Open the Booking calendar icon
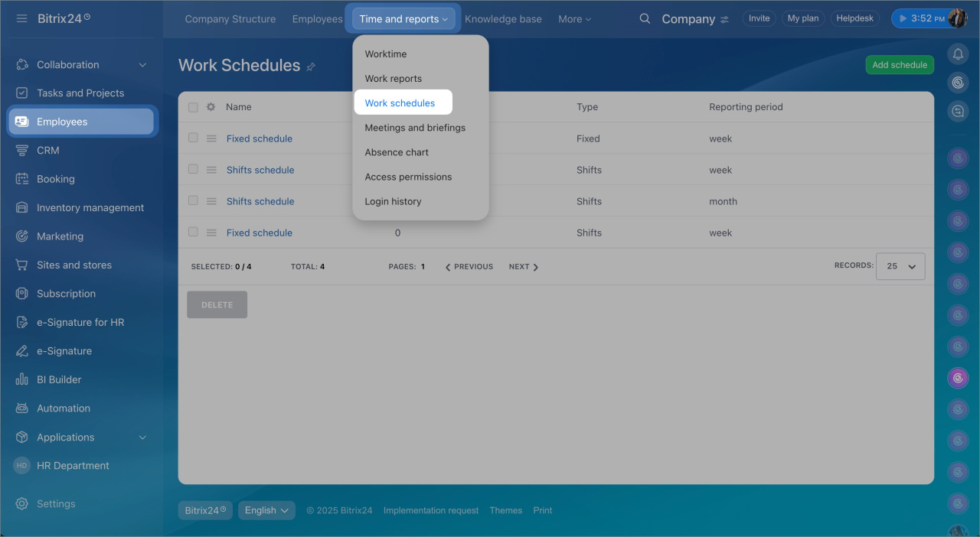Screen dimensions: 980x537 pyautogui.click(x=22, y=179)
